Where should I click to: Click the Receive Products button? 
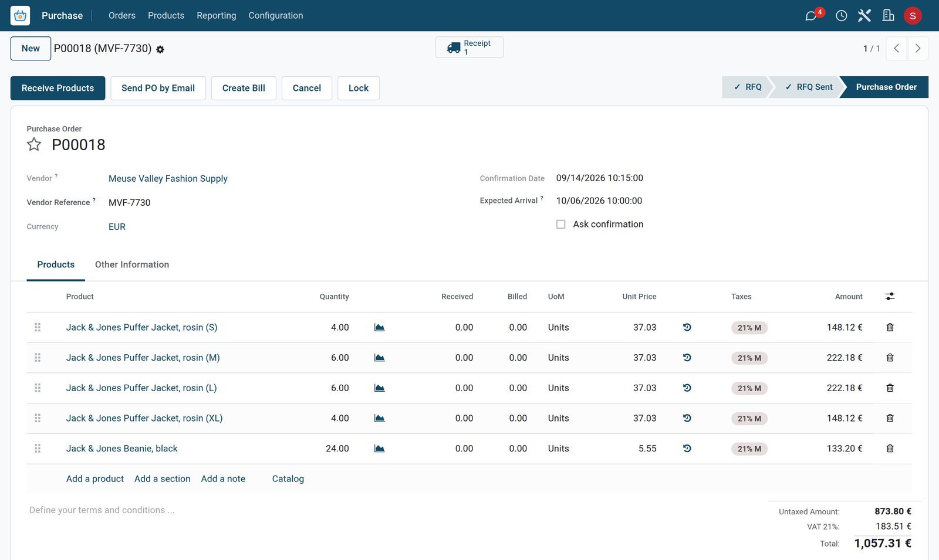point(58,88)
